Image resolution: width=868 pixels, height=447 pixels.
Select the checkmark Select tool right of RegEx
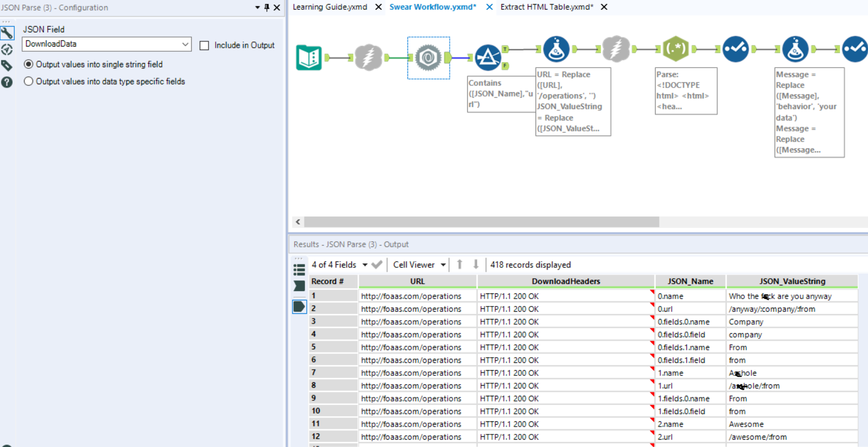(735, 49)
